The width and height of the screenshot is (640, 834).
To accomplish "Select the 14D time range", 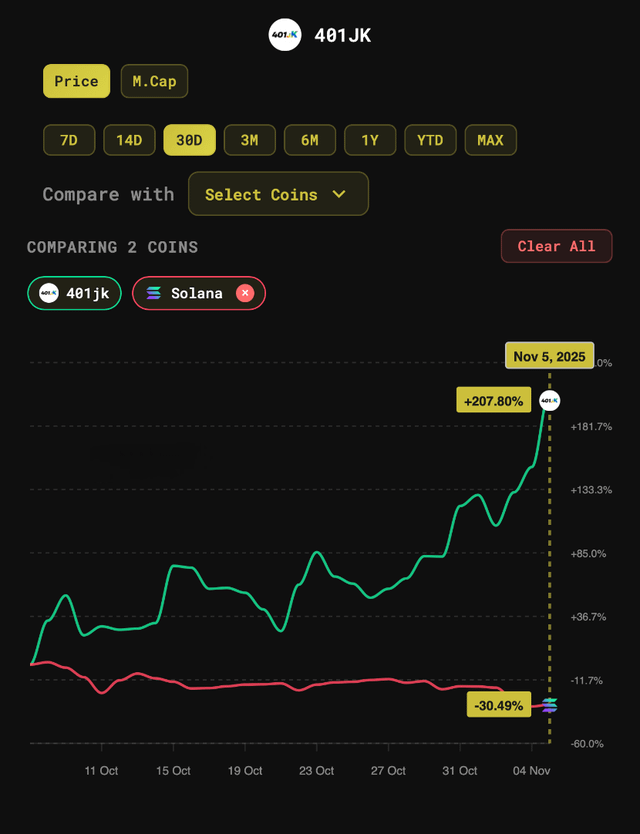I will (x=129, y=140).
